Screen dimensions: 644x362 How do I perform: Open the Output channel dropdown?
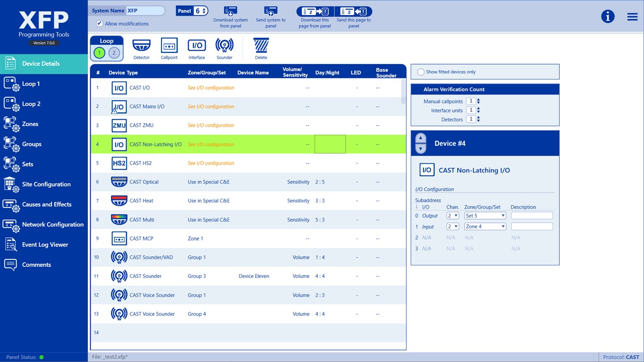(453, 215)
